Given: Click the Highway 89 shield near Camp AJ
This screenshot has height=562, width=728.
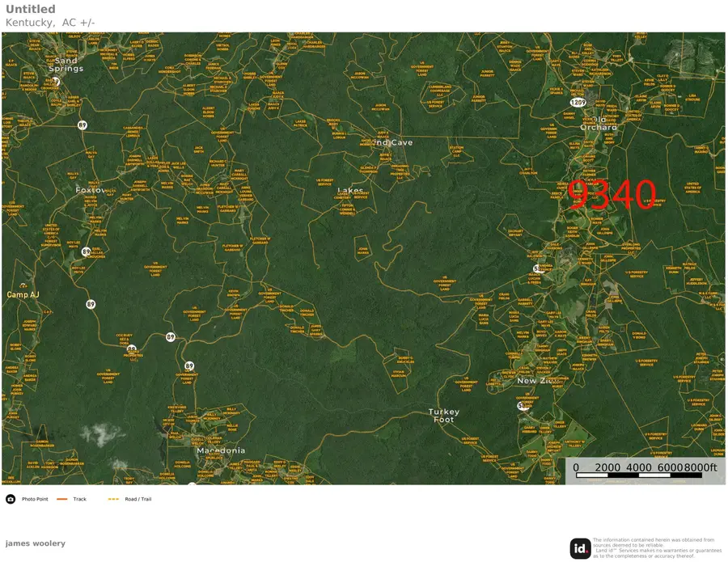Looking at the screenshot, I should (90, 304).
